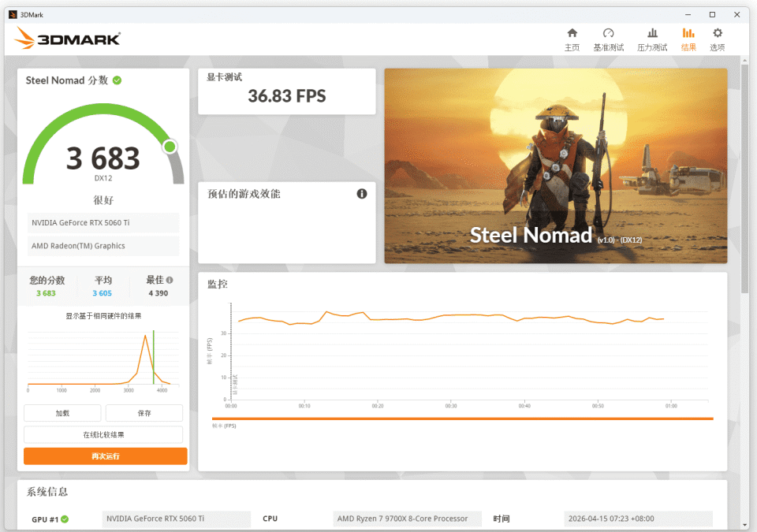Select the 结果 results chart icon

coord(688,33)
